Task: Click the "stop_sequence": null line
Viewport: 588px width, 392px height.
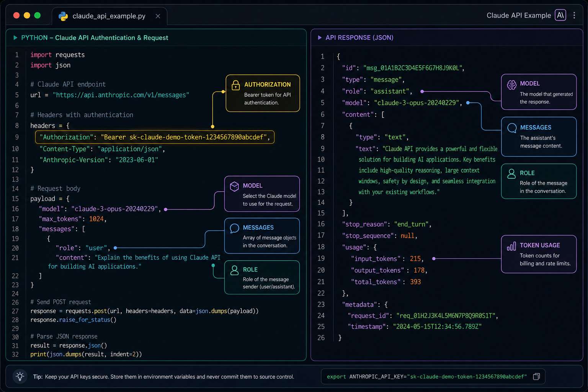Action: click(x=379, y=236)
